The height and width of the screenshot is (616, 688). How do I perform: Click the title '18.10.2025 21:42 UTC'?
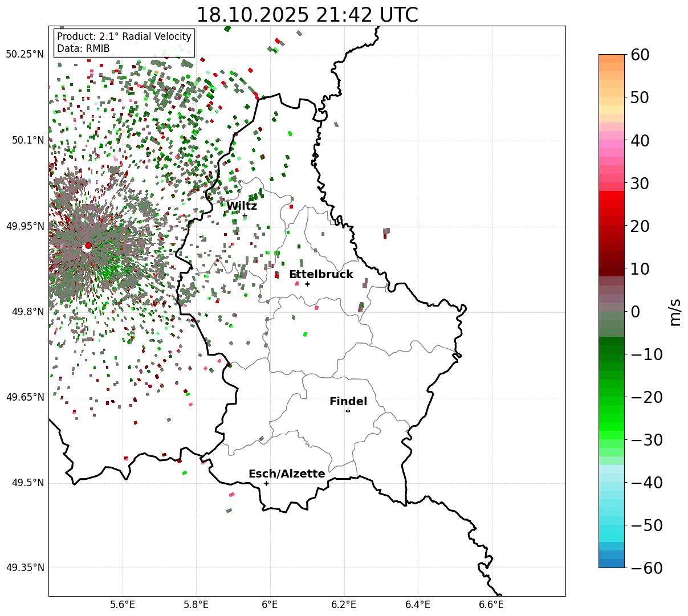click(x=307, y=15)
